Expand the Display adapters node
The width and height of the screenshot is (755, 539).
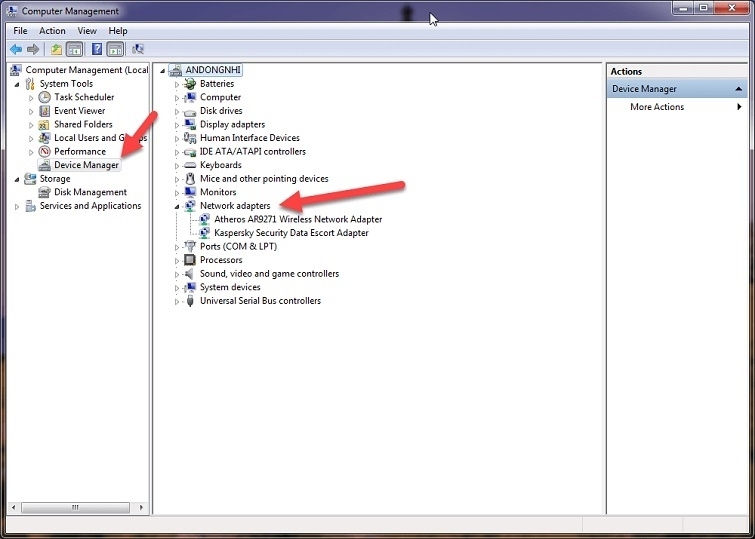point(177,125)
